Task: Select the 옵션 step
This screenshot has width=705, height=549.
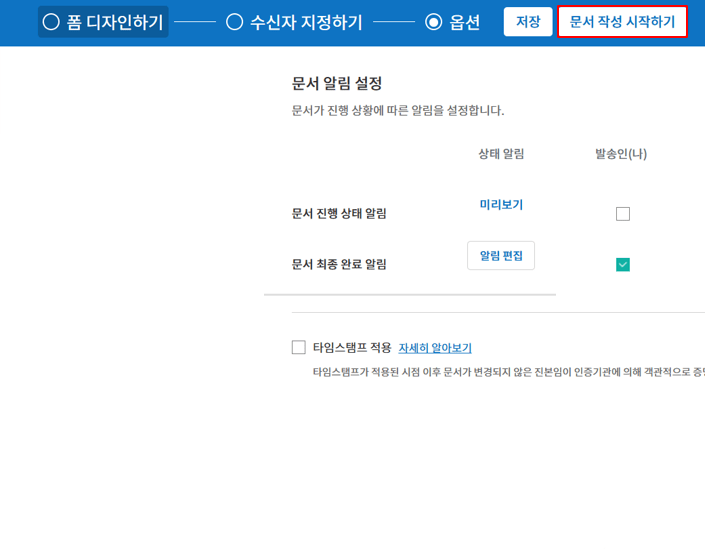Action: click(452, 22)
